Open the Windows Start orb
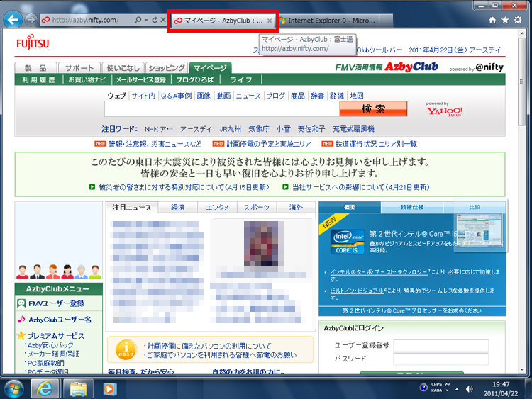The image size is (532, 399). pyautogui.click(x=13, y=388)
